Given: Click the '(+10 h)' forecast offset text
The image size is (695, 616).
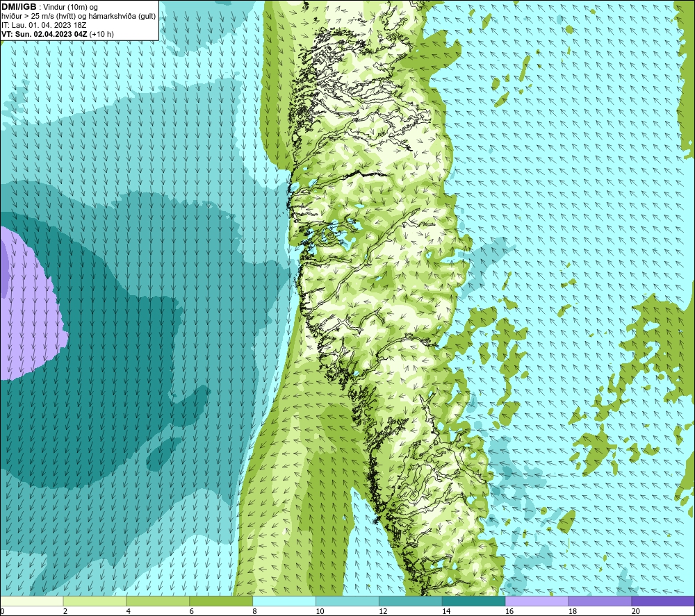Looking at the screenshot, I should pos(101,34).
